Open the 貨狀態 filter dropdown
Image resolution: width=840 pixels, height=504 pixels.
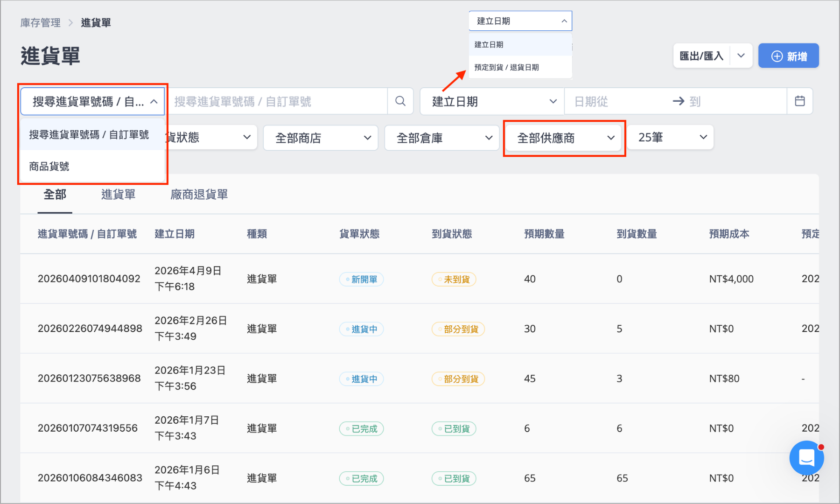point(211,137)
